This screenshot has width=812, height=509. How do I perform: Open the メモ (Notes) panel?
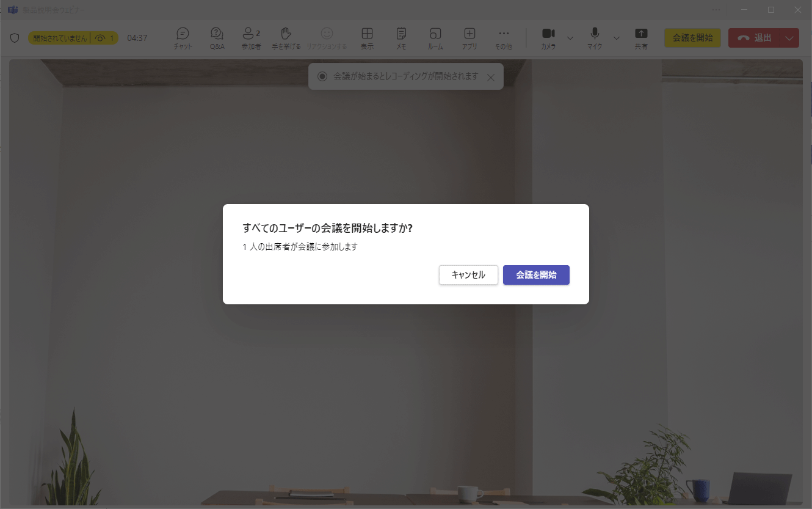coord(401,37)
